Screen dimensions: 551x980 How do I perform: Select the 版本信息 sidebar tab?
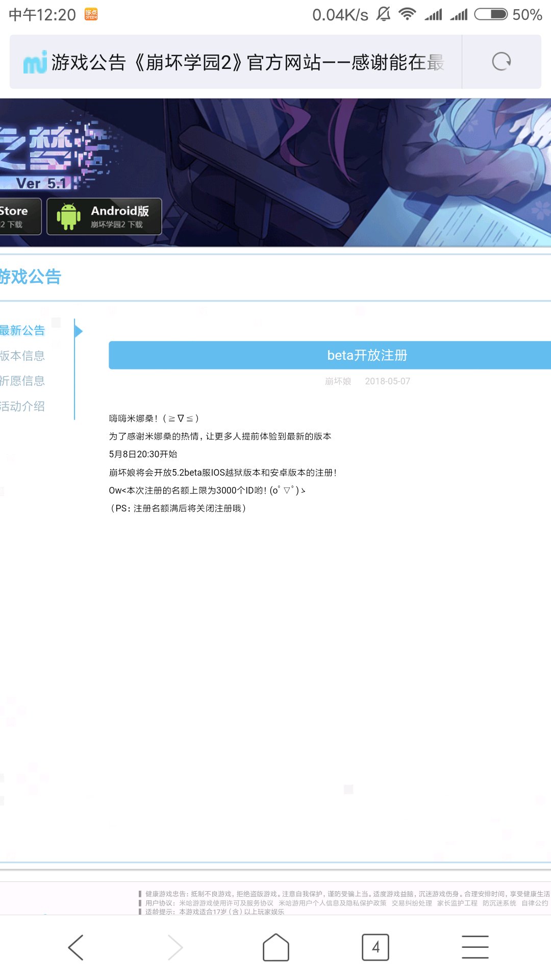22,356
